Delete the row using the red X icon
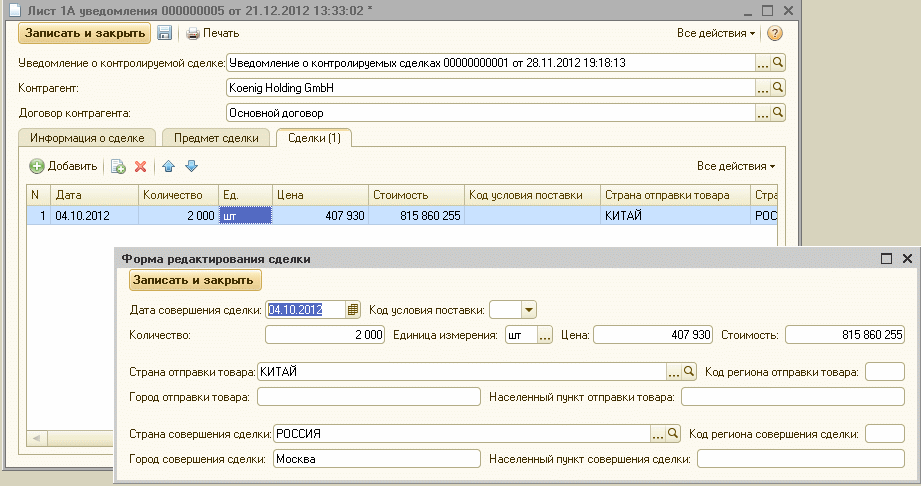 click(x=140, y=167)
